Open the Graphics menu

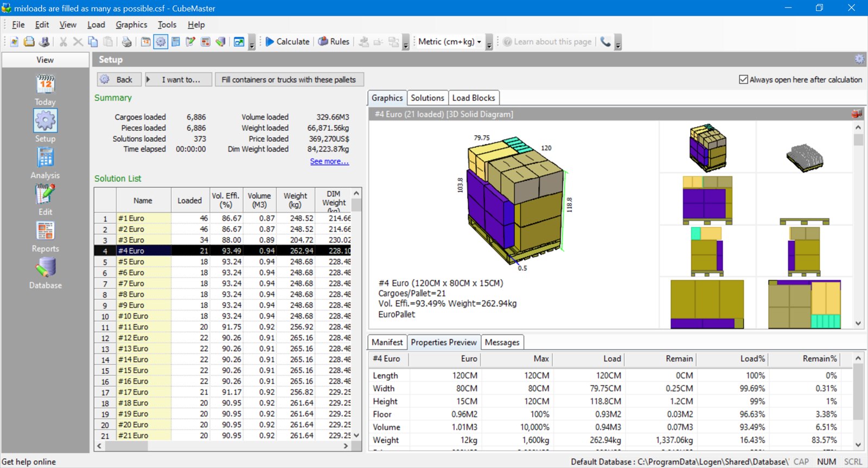click(131, 24)
